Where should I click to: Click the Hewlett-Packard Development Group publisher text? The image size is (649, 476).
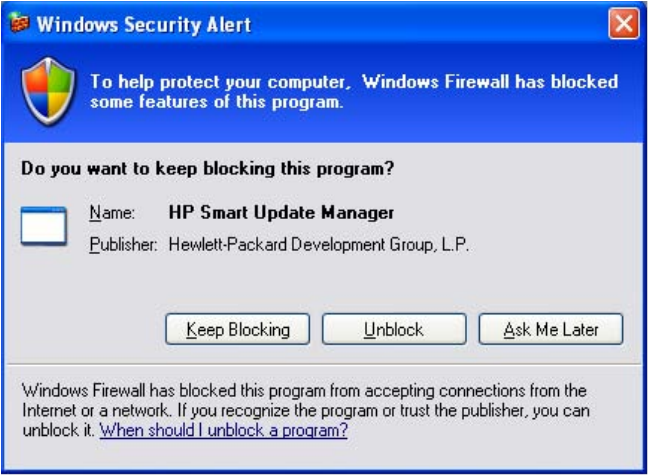(x=319, y=243)
